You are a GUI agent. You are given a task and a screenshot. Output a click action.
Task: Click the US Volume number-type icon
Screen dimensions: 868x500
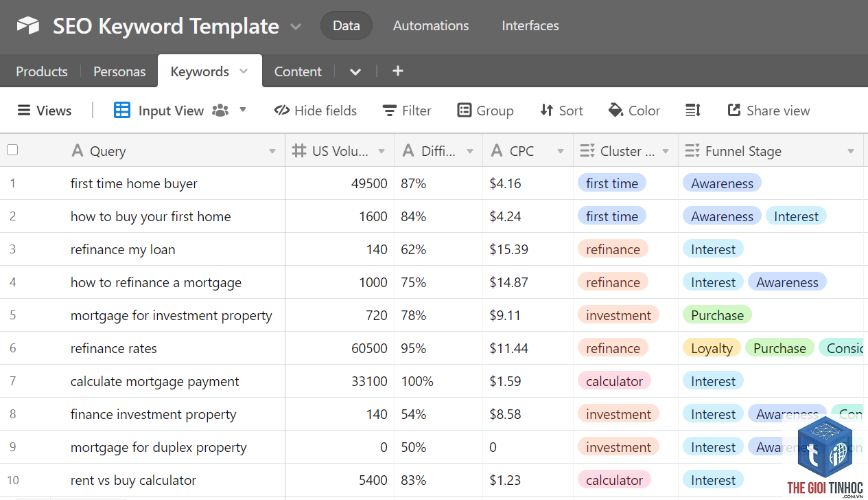click(298, 151)
